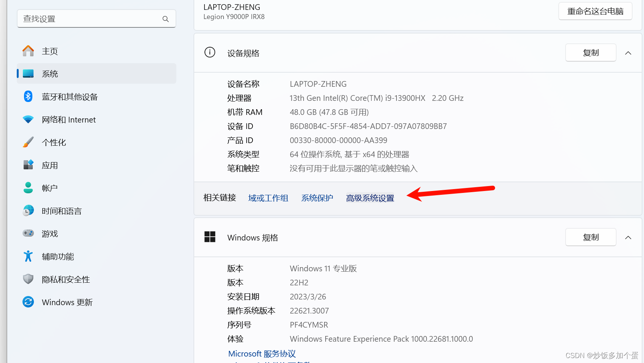Open 系统保护 link
The width and height of the screenshot is (644, 363).
[x=317, y=198]
